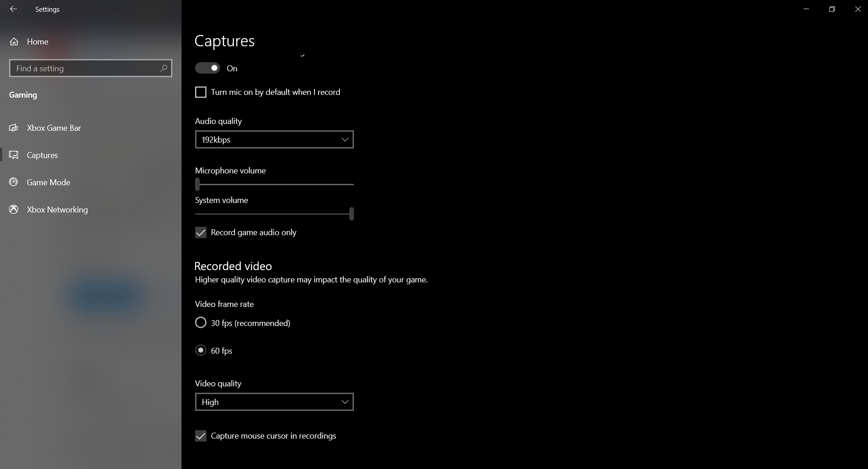Select Captures in the sidebar
The width and height of the screenshot is (868, 469).
(91, 155)
